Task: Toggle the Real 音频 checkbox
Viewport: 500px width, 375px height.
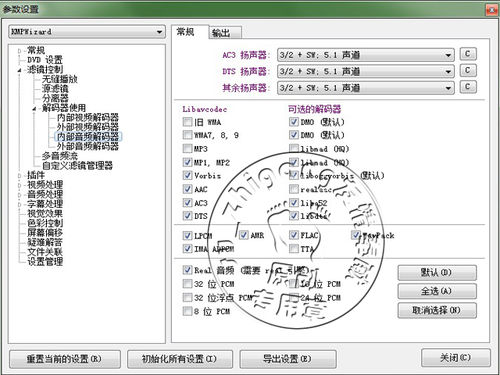Action: [187, 270]
